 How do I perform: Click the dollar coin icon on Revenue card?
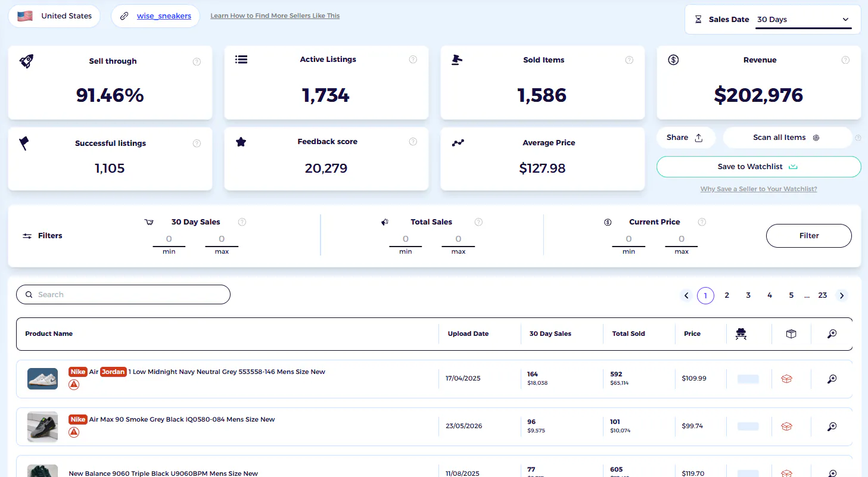point(673,60)
